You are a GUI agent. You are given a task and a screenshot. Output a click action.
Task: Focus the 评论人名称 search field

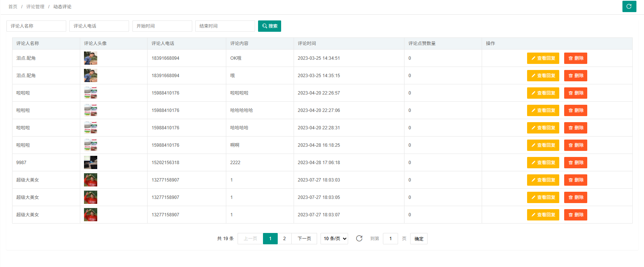36,26
